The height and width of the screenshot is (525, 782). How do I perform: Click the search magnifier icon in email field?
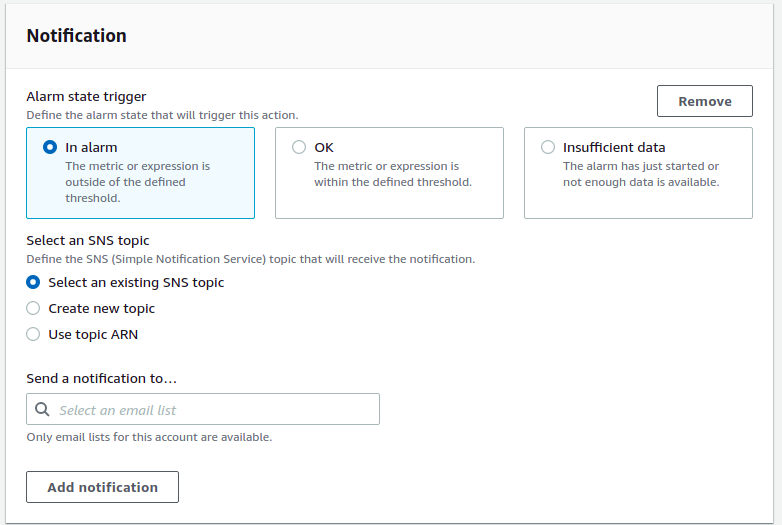(x=42, y=409)
